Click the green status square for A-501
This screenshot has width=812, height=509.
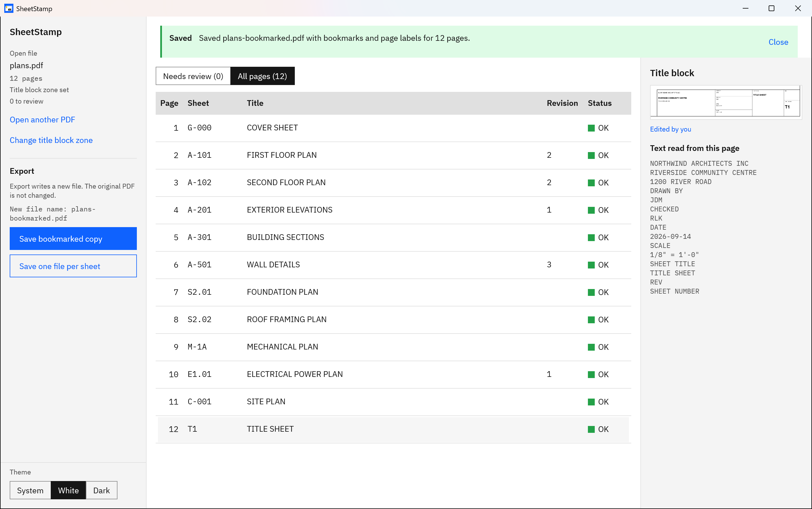coord(591,265)
